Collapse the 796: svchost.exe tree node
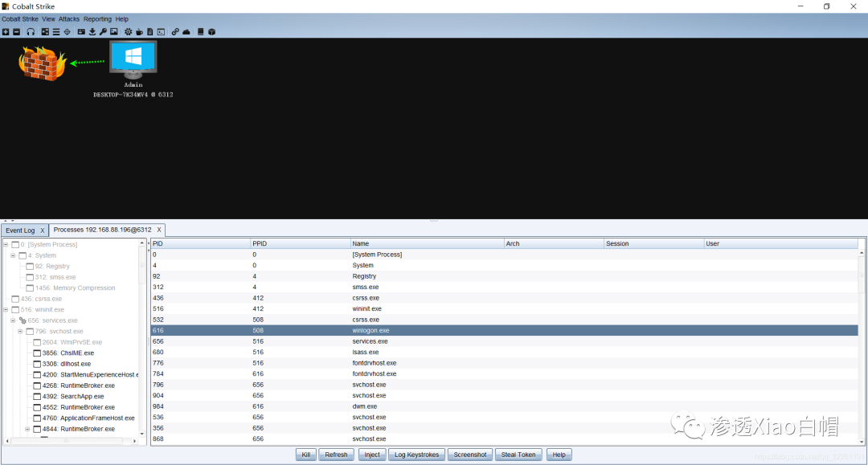This screenshot has height=465, width=868. (20, 332)
